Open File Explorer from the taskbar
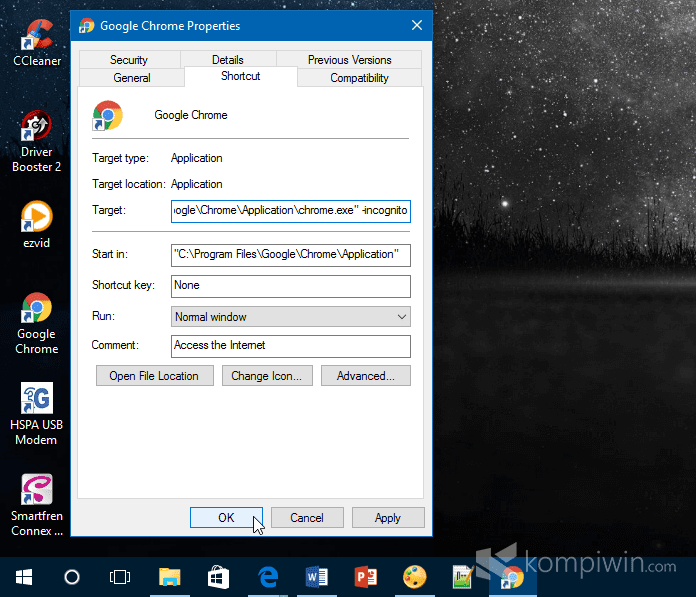 (x=170, y=577)
